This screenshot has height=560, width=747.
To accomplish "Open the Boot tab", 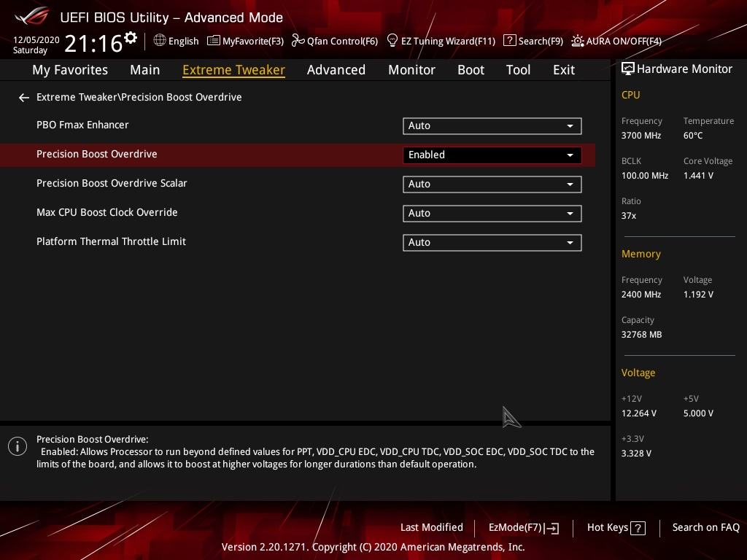I will [x=471, y=70].
